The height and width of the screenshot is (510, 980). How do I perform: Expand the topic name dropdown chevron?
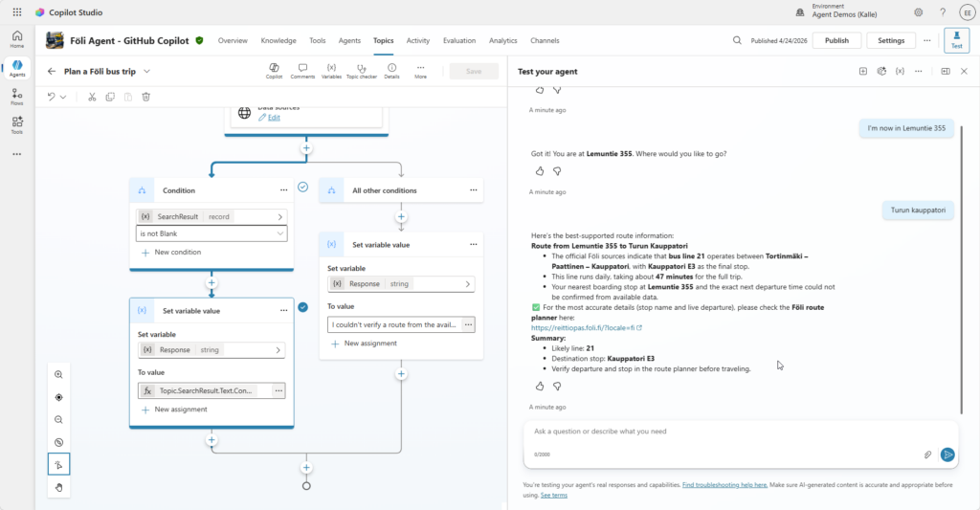click(146, 71)
